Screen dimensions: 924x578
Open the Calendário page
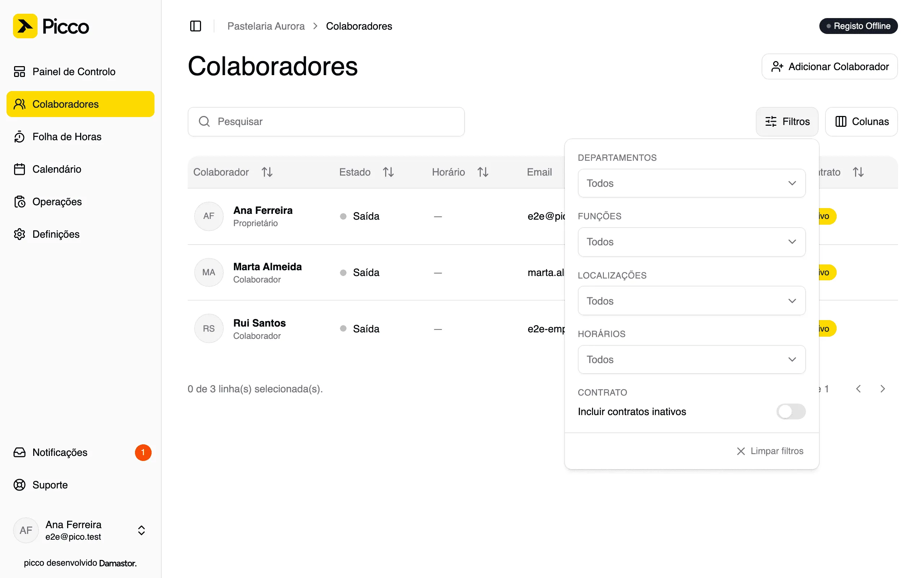(80, 169)
